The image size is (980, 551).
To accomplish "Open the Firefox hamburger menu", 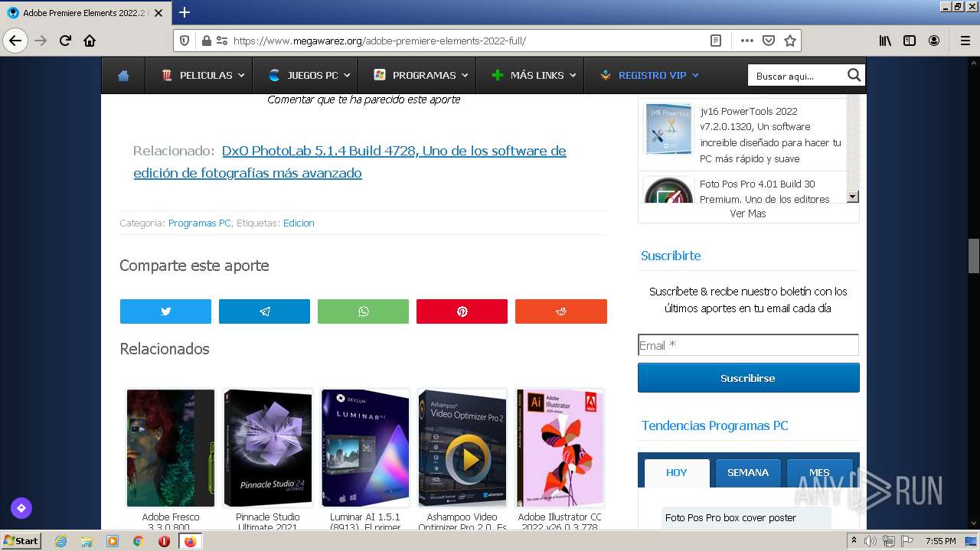I will pos(965,41).
